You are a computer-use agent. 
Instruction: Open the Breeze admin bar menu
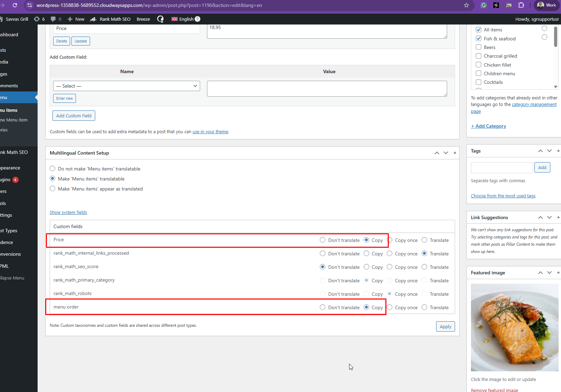(x=143, y=19)
